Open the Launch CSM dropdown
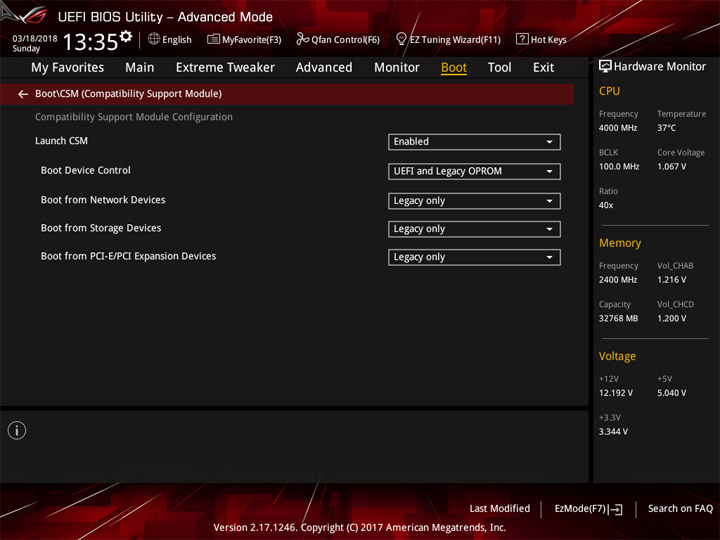 click(x=474, y=142)
